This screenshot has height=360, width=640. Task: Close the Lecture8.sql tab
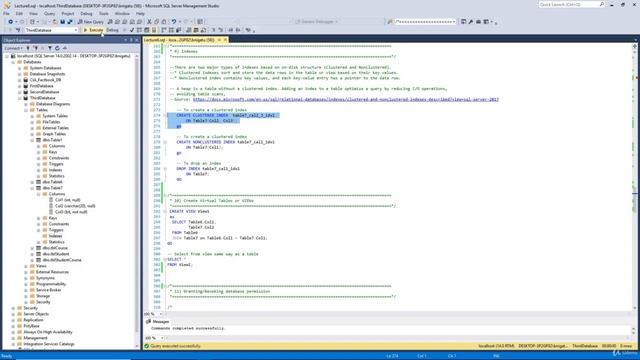(x=225, y=40)
